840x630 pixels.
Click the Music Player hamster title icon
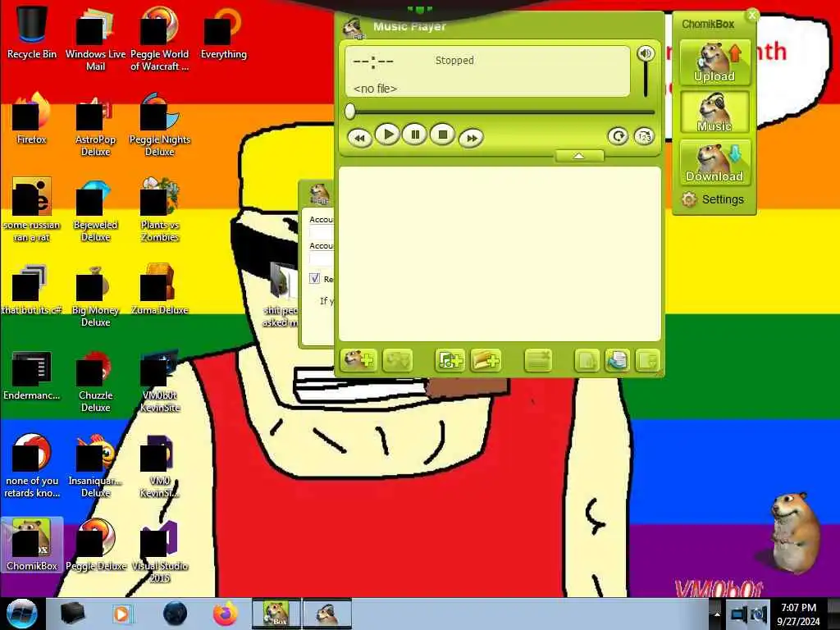(x=353, y=27)
